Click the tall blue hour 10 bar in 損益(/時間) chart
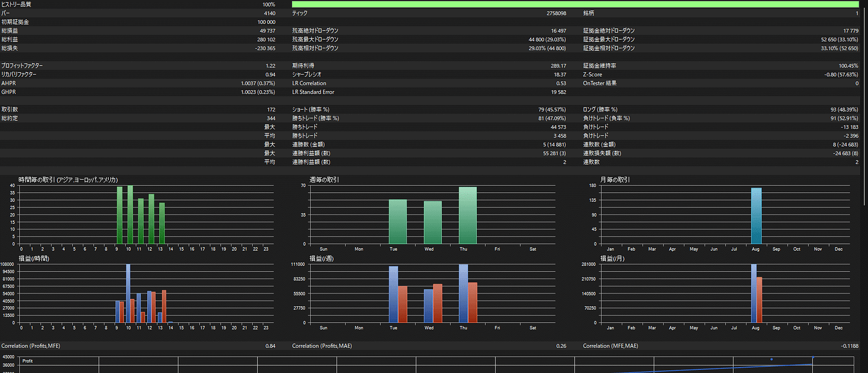868x373 pixels. coord(128,294)
